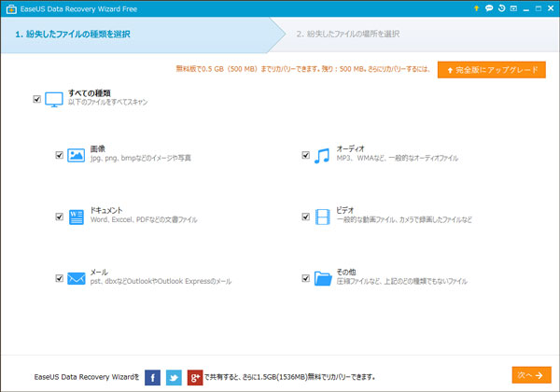The image size is (560, 392).
Task: Click the 1.5GB share bonus text
Action: coord(289,377)
